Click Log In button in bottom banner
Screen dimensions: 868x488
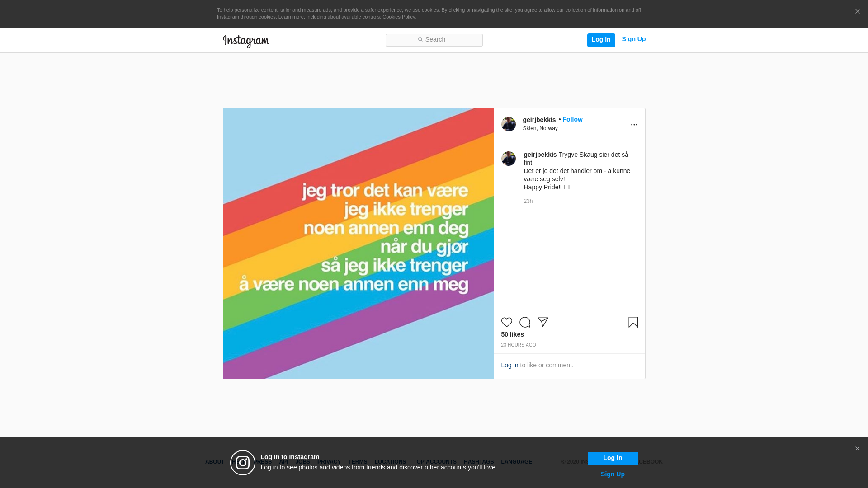point(613,458)
